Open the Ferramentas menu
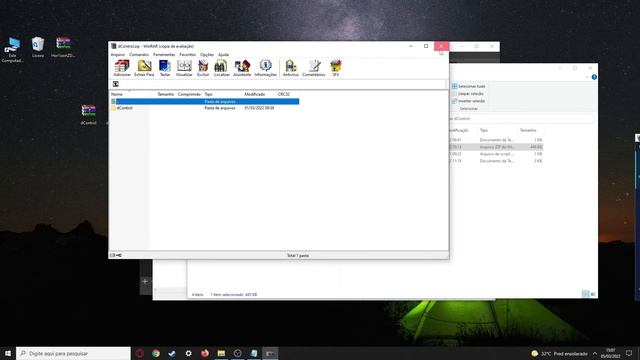 [x=164, y=55]
